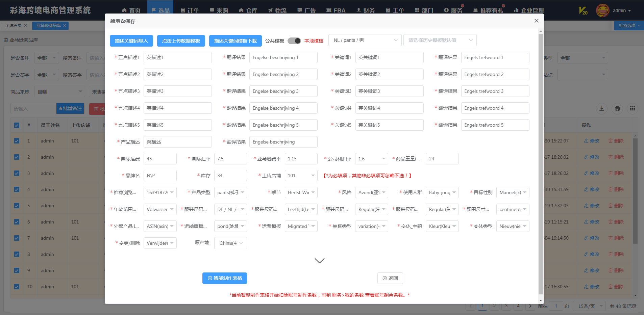644x315 pixels.
Task: Open the 订单 menu in top navigation
Action: tap(190, 10)
